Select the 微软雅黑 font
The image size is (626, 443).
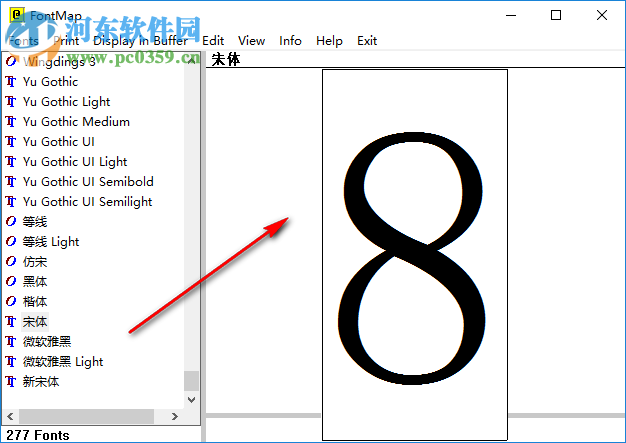point(47,341)
